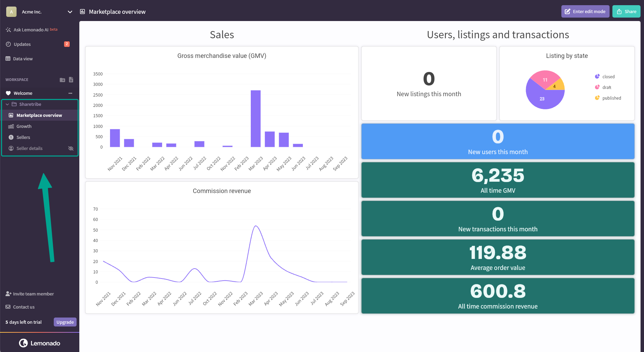Click Marketplace overview dashboard icon in sidebar
The height and width of the screenshot is (352, 644).
point(11,115)
